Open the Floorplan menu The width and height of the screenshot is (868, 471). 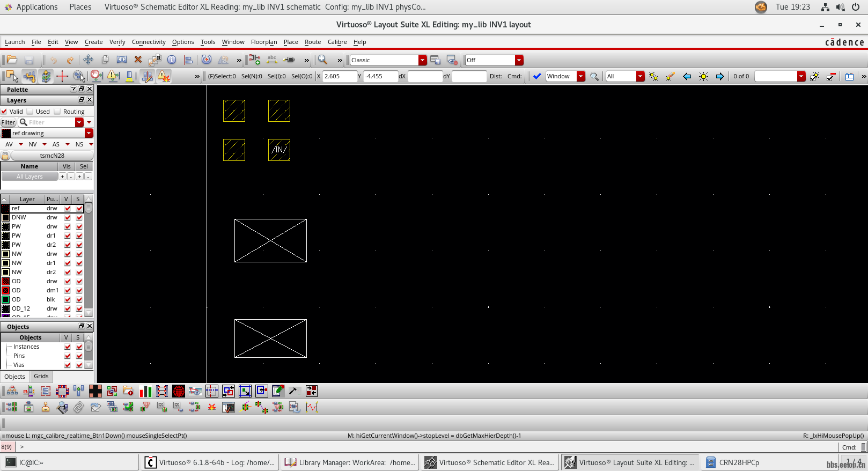coord(264,42)
